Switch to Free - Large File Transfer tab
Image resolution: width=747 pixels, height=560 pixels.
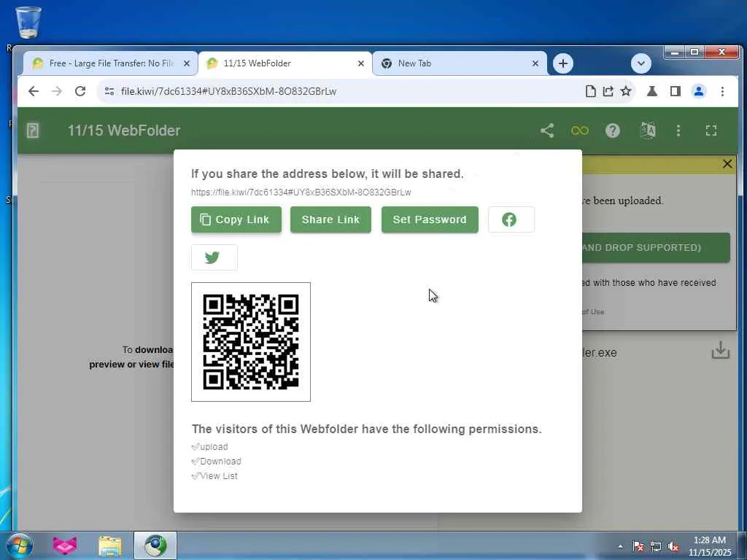111,63
